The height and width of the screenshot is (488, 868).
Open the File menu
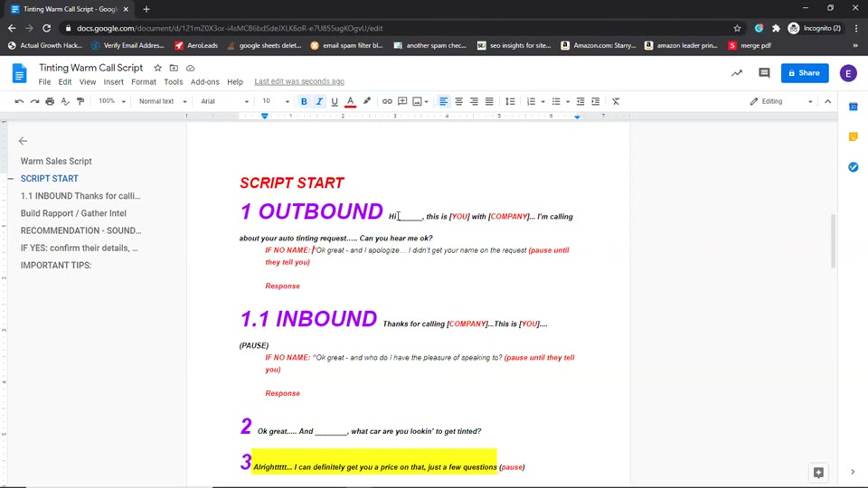coord(44,82)
